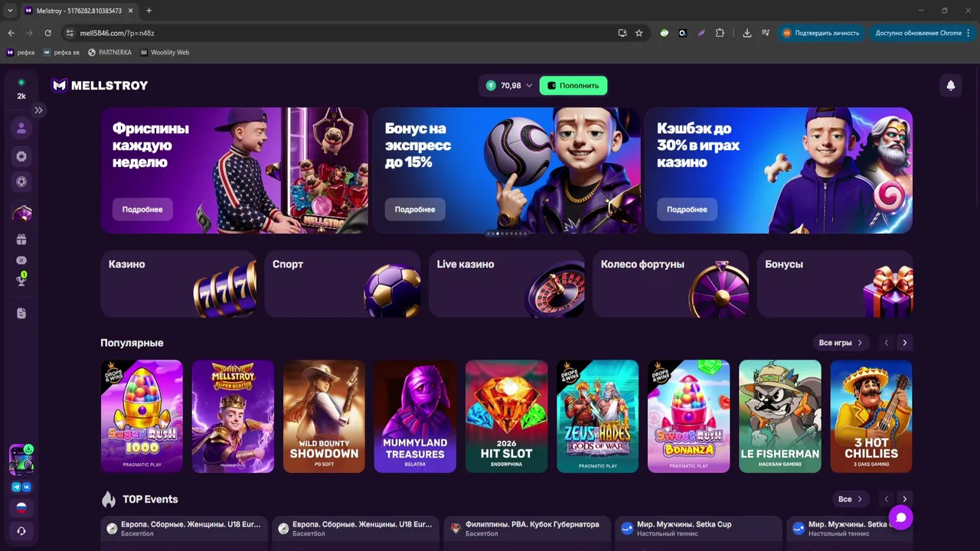Expand the sidebar with double-chevron icon
This screenshot has height=551, width=980.
pos(38,110)
